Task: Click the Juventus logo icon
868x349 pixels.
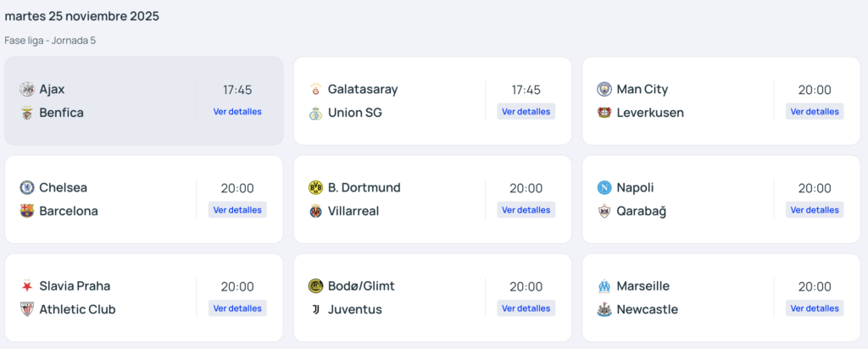Action: [x=315, y=309]
